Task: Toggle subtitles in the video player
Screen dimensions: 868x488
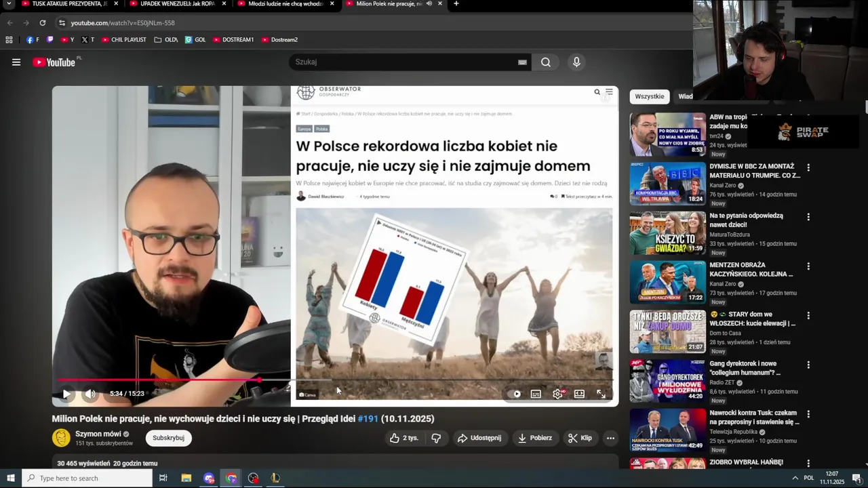Action: point(536,394)
